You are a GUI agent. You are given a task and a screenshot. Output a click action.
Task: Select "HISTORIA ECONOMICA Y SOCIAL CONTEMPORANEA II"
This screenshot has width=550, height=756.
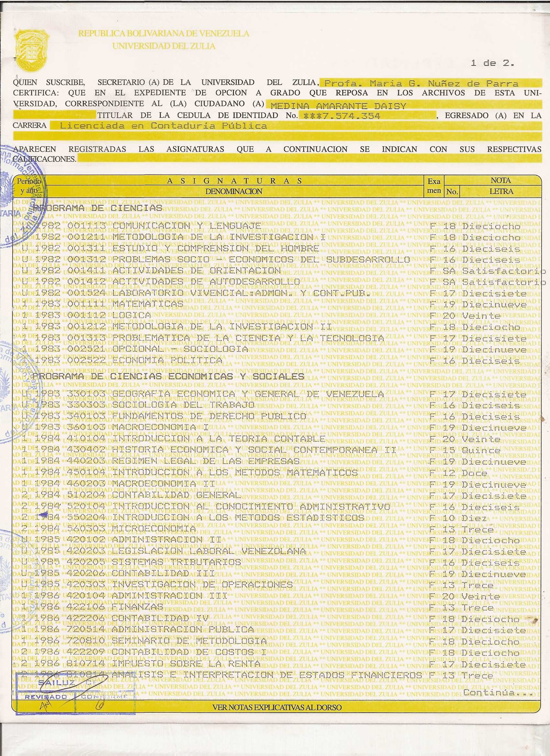pyautogui.click(x=255, y=450)
